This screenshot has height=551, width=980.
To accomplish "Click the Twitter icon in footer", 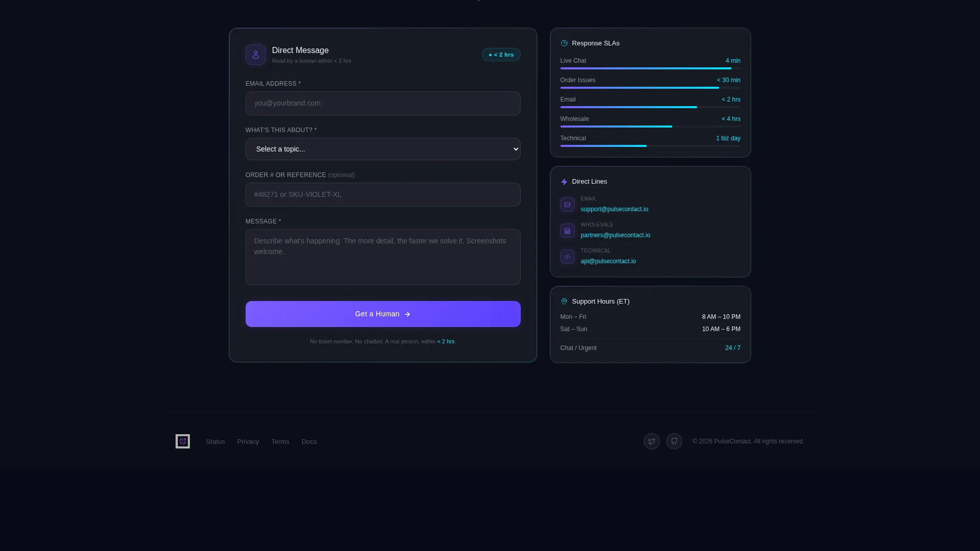I will 651,441.
